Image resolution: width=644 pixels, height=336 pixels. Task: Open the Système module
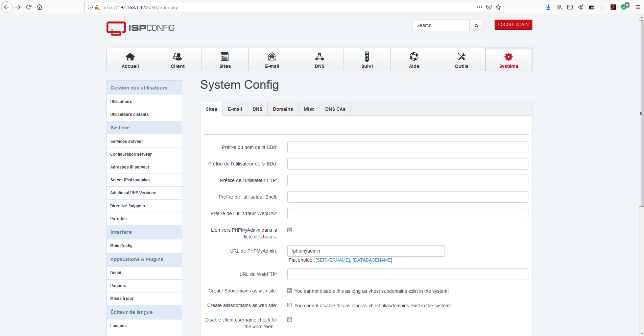coord(509,60)
